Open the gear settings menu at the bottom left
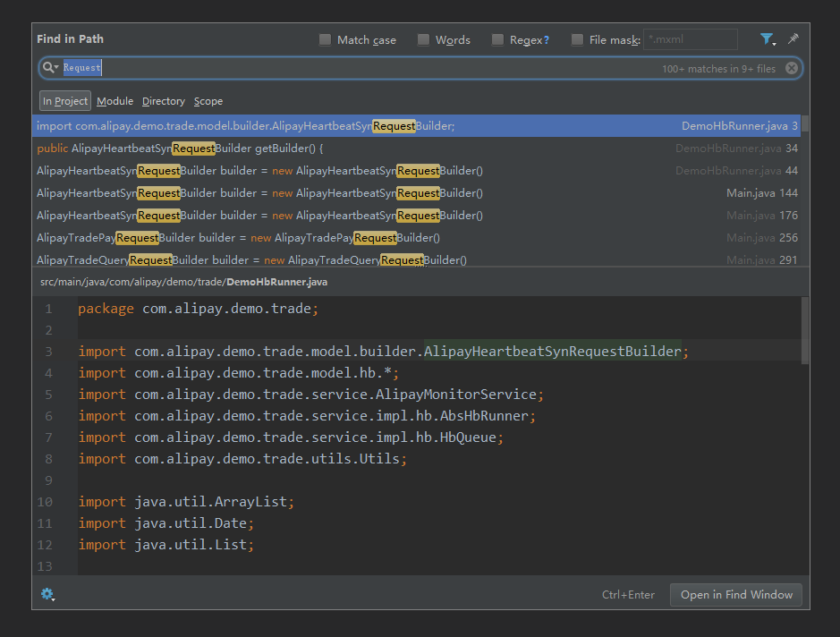Image resolution: width=840 pixels, height=637 pixels. click(47, 594)
